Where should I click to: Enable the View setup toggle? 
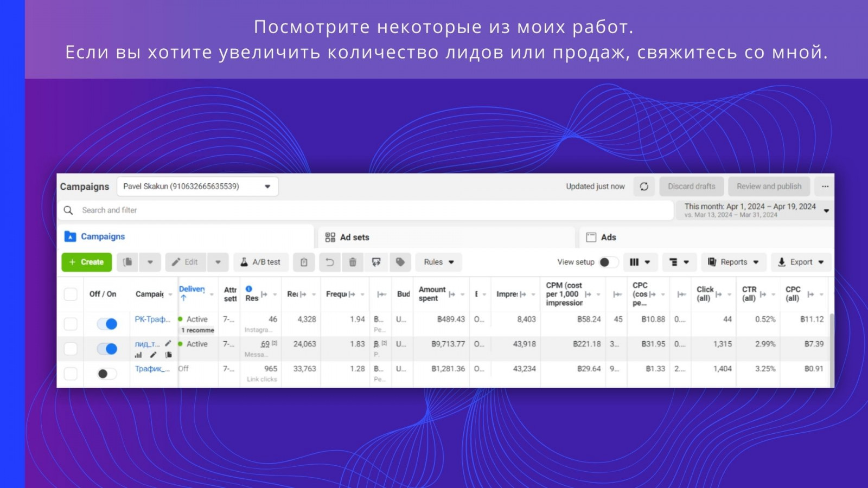[609, 262]
